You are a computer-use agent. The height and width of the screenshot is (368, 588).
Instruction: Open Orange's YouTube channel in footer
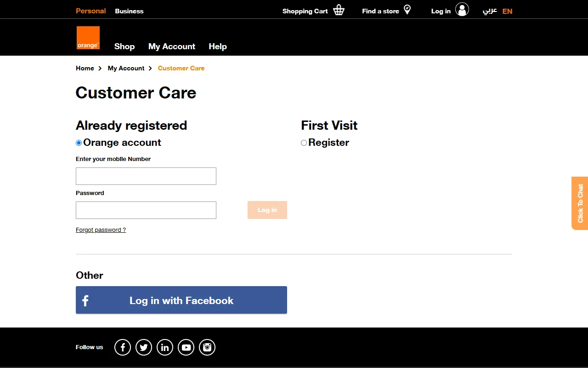coord(186,347)
